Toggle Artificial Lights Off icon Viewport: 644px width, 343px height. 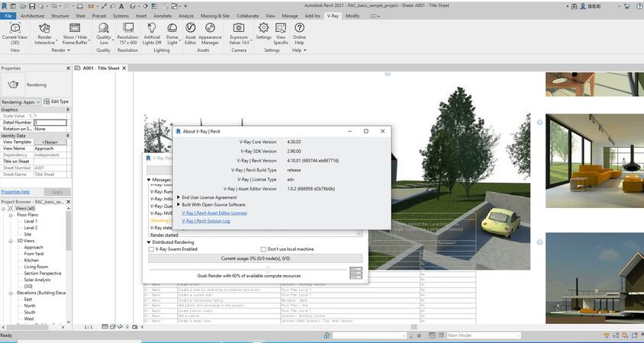coord(152,28)
